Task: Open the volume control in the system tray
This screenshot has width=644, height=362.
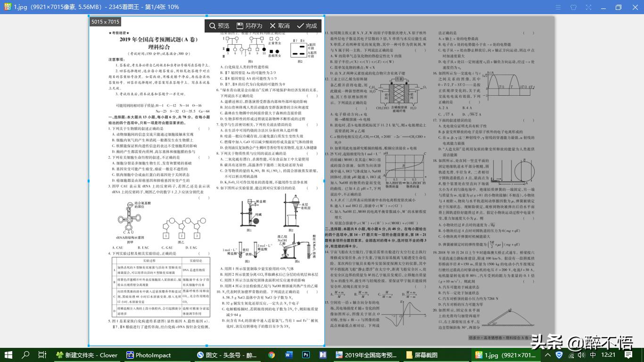Action: click(x=581, y=355)
